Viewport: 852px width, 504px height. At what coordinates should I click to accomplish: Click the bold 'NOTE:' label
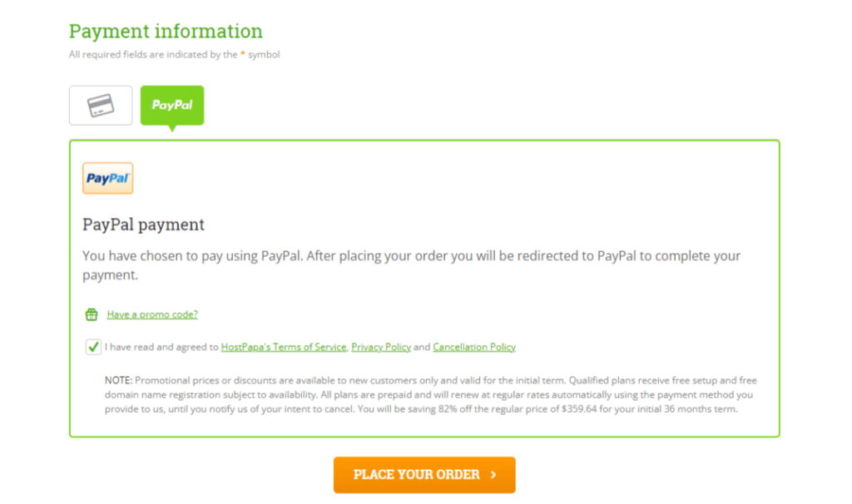[x=118, y=380]
